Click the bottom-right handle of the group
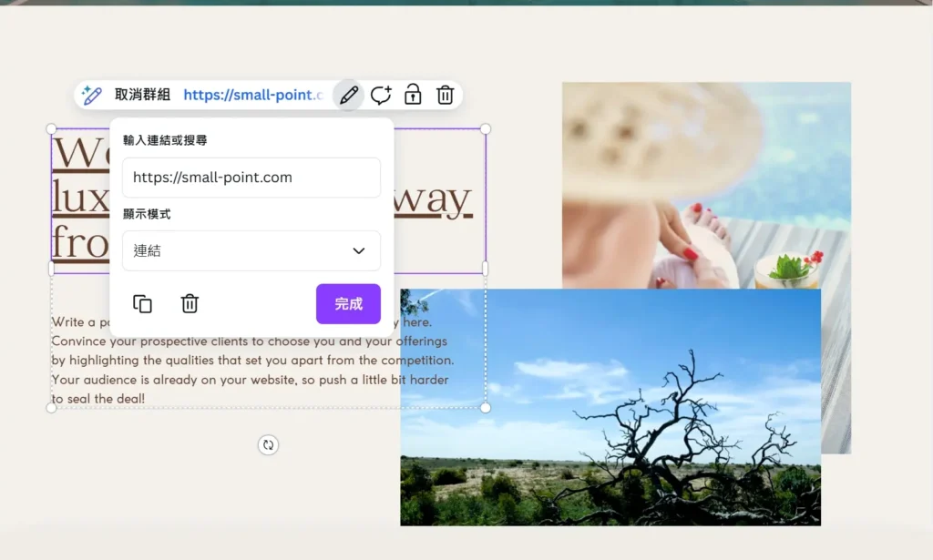 pos(486,408)
